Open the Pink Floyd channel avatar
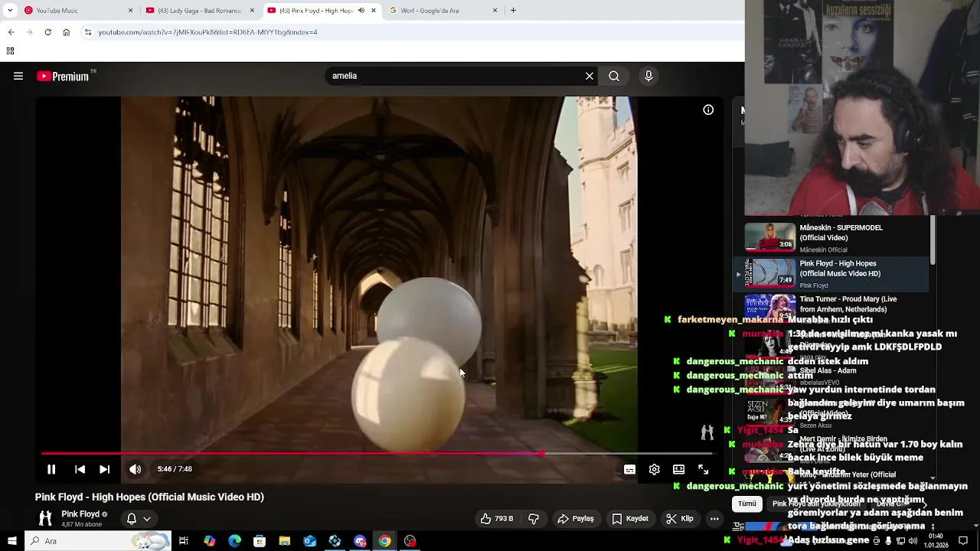 click(45, 519)
